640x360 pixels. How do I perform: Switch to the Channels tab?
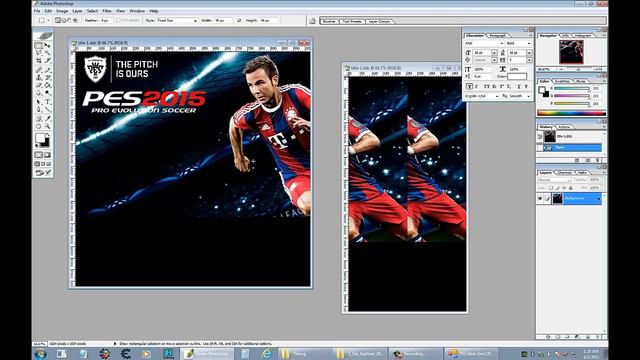pyautogui.click(x=564, y=173)
